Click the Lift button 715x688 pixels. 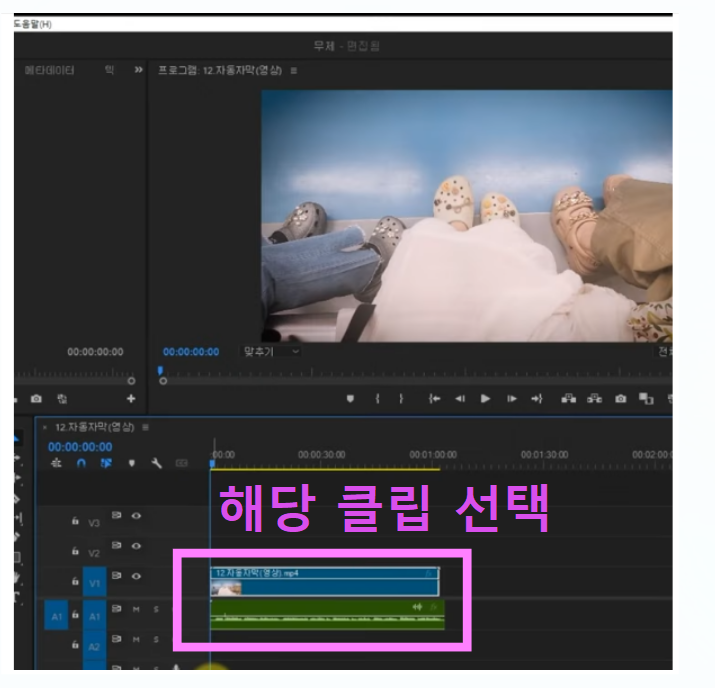[x=569, y=399]
